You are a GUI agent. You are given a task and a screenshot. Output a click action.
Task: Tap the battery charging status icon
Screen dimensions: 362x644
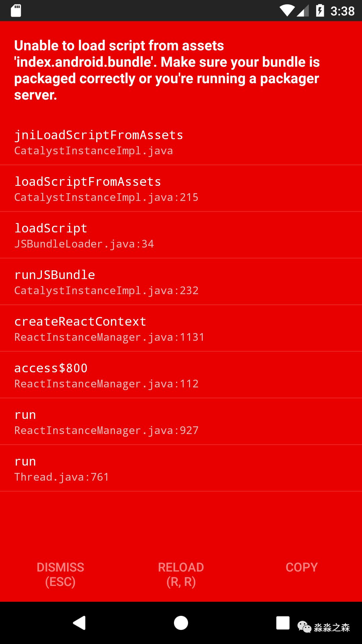point(320,10)
